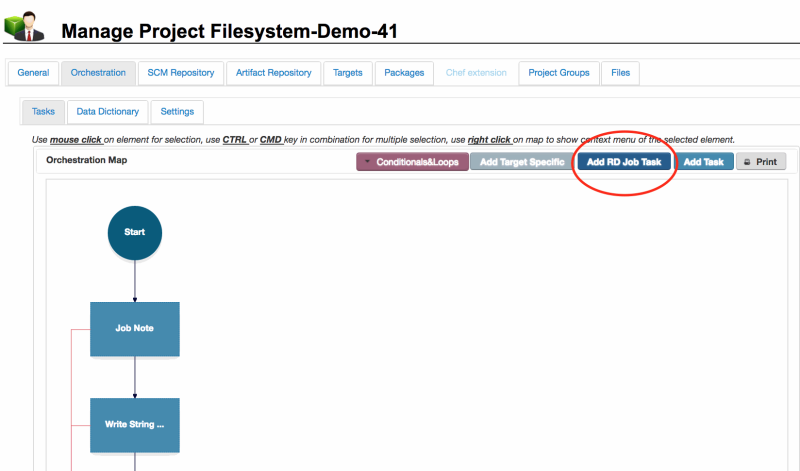Select the Job Note task node
This screenshot has width=800, height=471.
click(135, 328)
